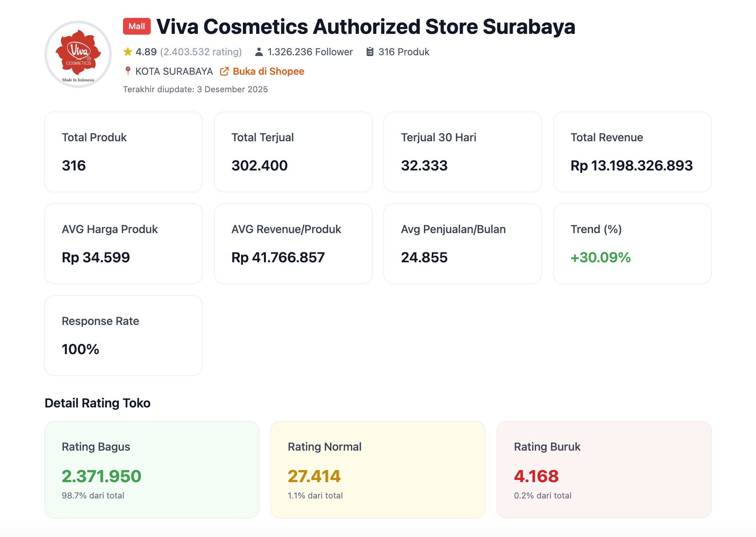
Task: Open the Buka di Shopee link
Action: (268, 71)
